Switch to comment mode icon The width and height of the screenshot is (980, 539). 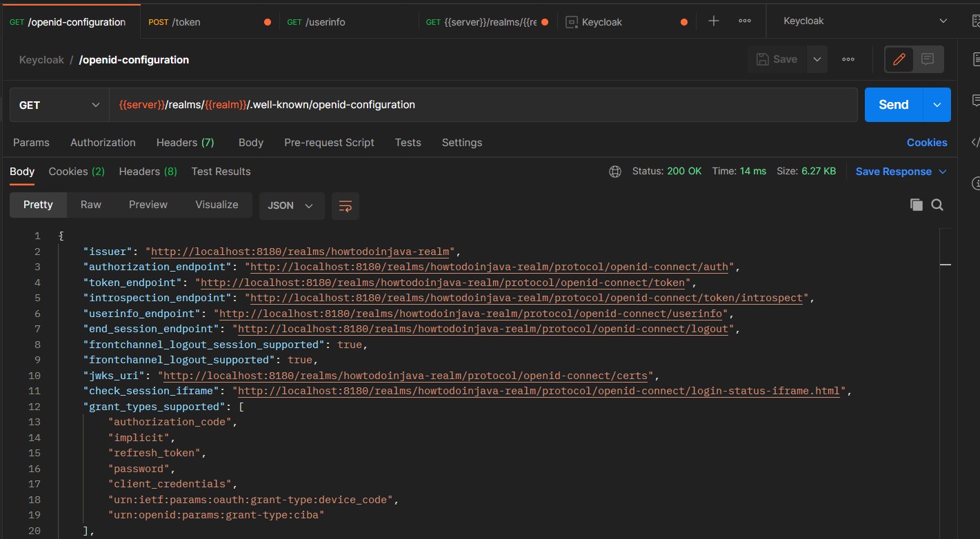[x=928, y=59]
